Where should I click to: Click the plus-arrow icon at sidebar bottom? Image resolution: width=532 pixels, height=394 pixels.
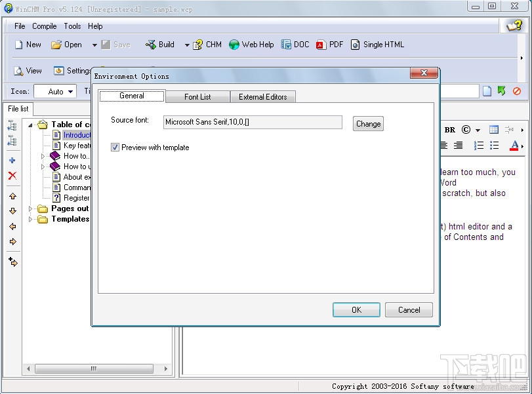[x=13, y=262]
